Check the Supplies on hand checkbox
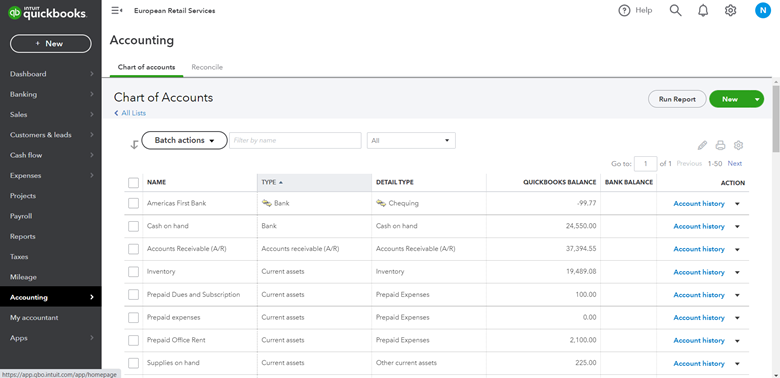Viewport: 780px width, 378px height. pyautogui.click(x=133, y=363)
